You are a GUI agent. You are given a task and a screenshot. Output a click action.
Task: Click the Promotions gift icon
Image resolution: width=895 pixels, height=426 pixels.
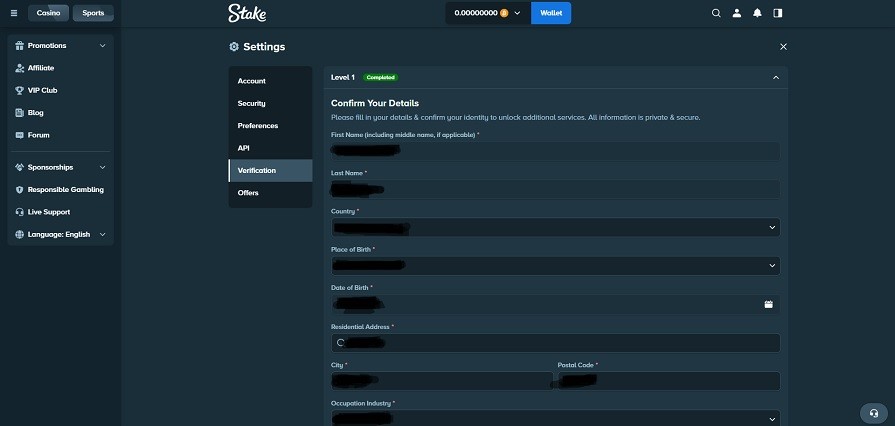tap(19, 46)
